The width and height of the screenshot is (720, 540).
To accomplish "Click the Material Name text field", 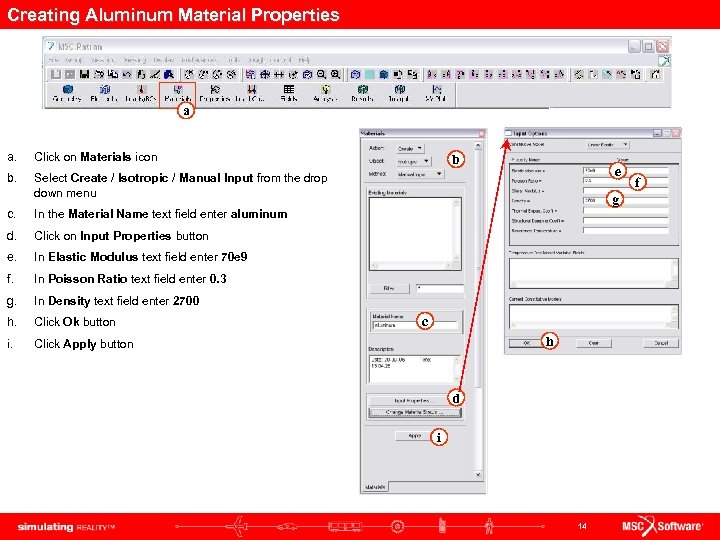I will point(416,325).
